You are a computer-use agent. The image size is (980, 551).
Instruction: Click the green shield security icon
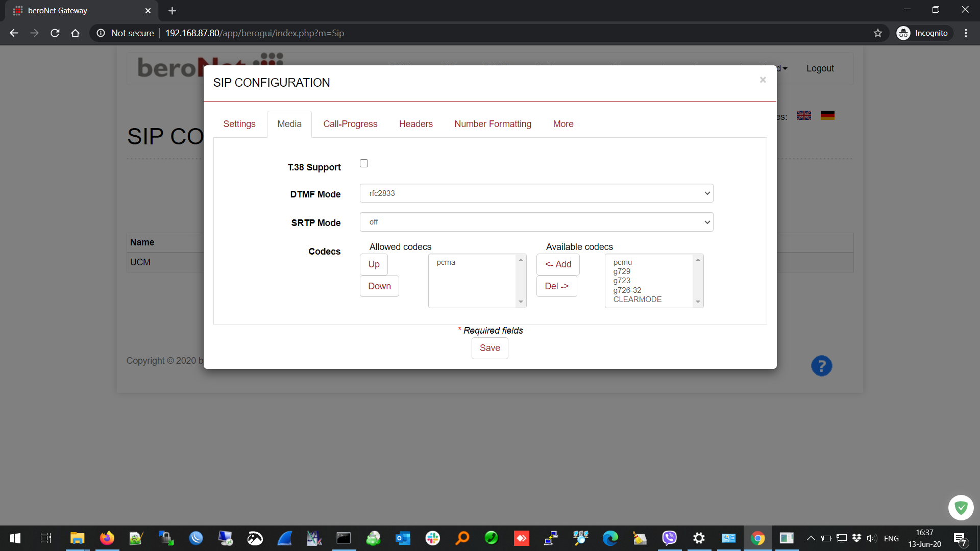tap(961, 508)
